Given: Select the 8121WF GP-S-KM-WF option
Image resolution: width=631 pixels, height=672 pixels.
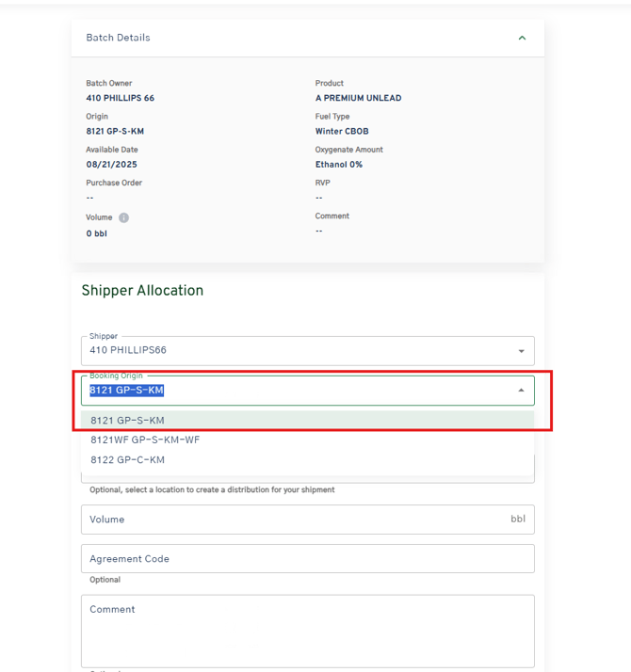Looking at the screenshot, I should 145,440.
